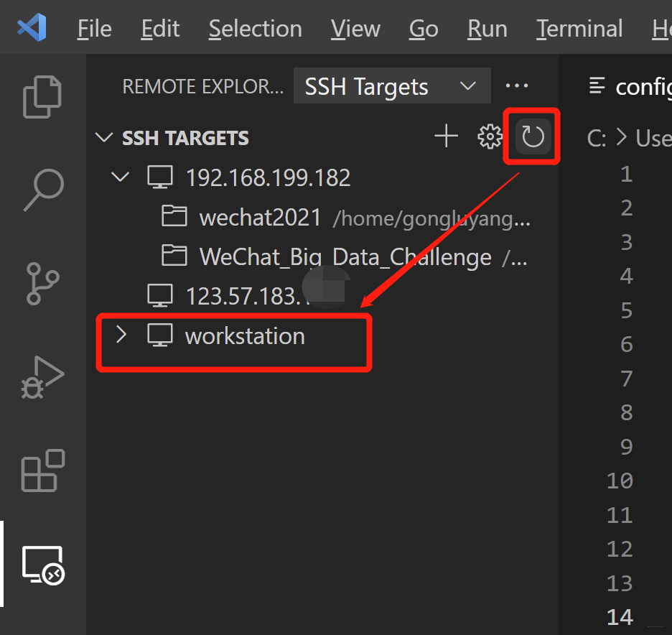
Task: Select the Run and Debug icon
Action: coord(42,376)
